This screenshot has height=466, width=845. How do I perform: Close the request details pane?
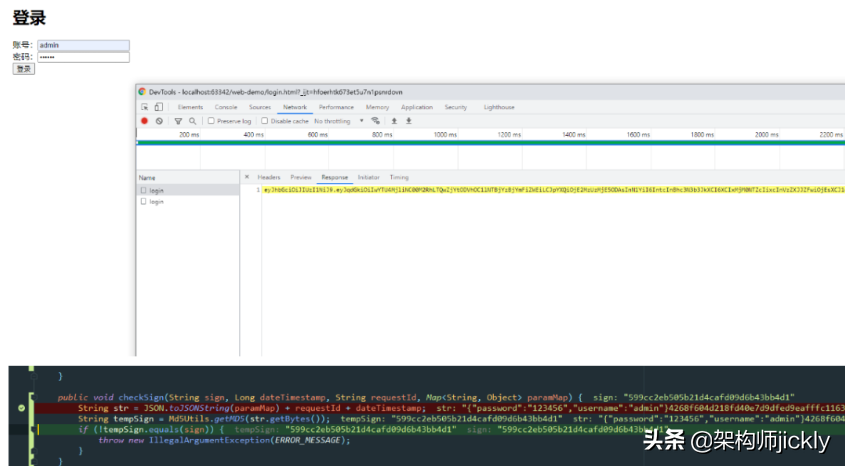[x=247, y=177]
